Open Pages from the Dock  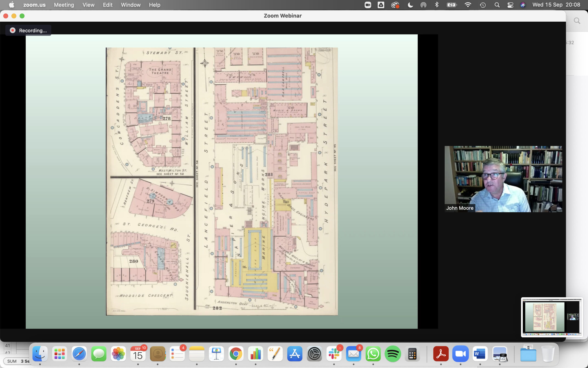[x=275, y=354]
